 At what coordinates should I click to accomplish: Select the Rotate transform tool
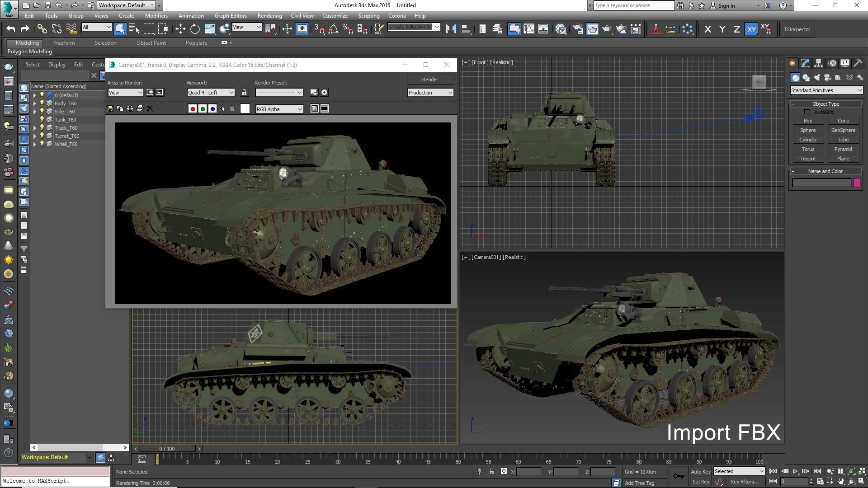195,29
